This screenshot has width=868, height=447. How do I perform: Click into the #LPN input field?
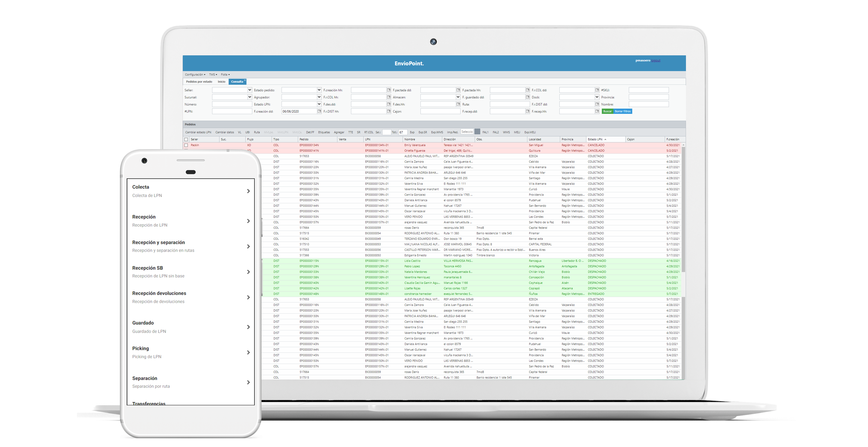tap(232, 111)
